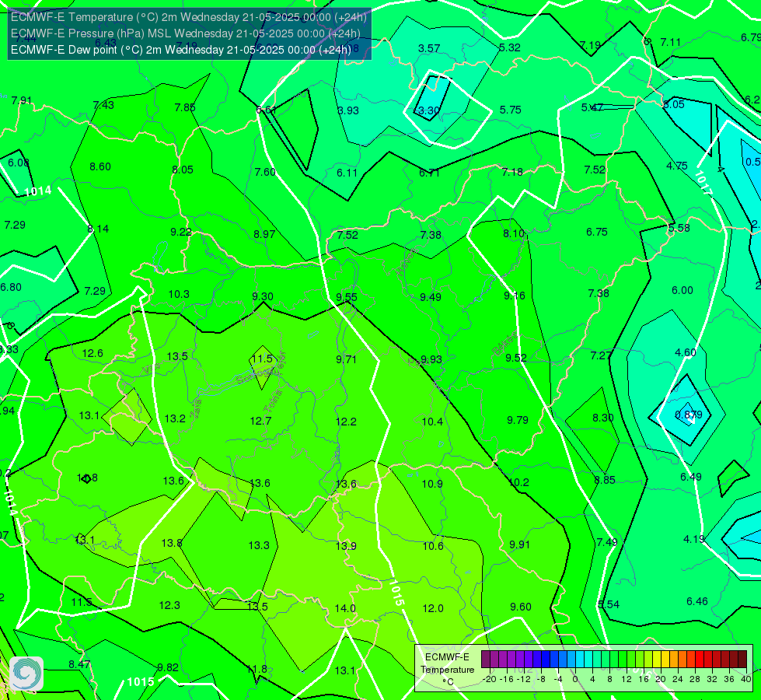The width and height of the screenshot is (761, 700).
Task: Click the '4.75' temperature value
Action: tap(676, 166)
